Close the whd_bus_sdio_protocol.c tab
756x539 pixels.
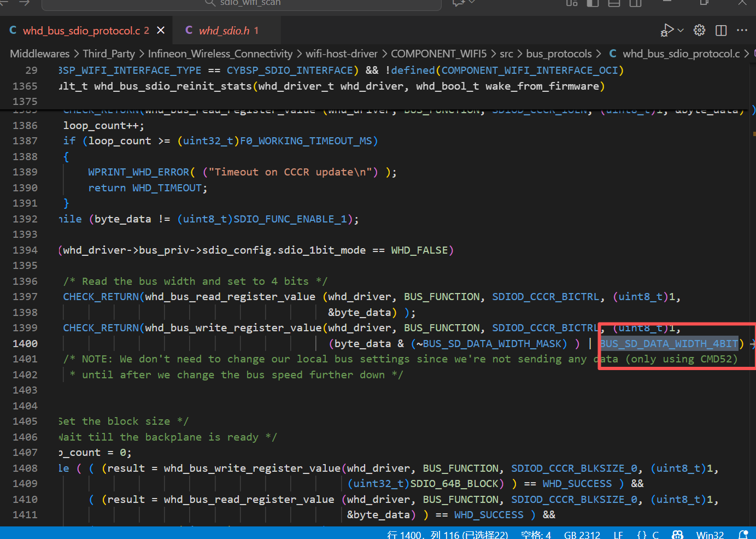[x=161, y=30]
